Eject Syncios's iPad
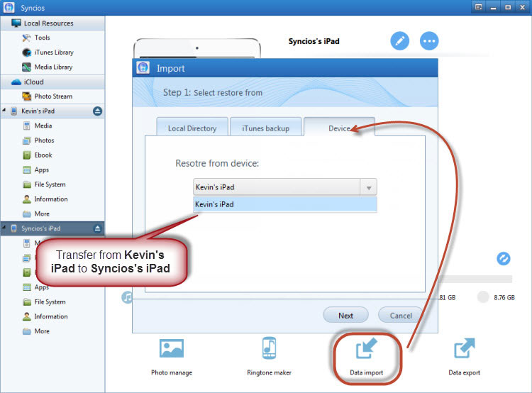Viewport: 532px width, 393px height. pyautogui.click(x=97, y=228)
